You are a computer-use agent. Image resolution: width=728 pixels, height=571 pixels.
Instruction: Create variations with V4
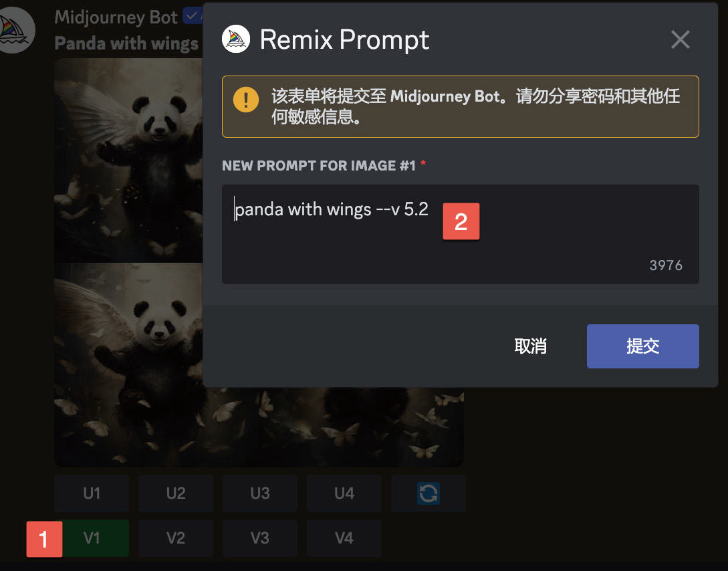(344, 538)
